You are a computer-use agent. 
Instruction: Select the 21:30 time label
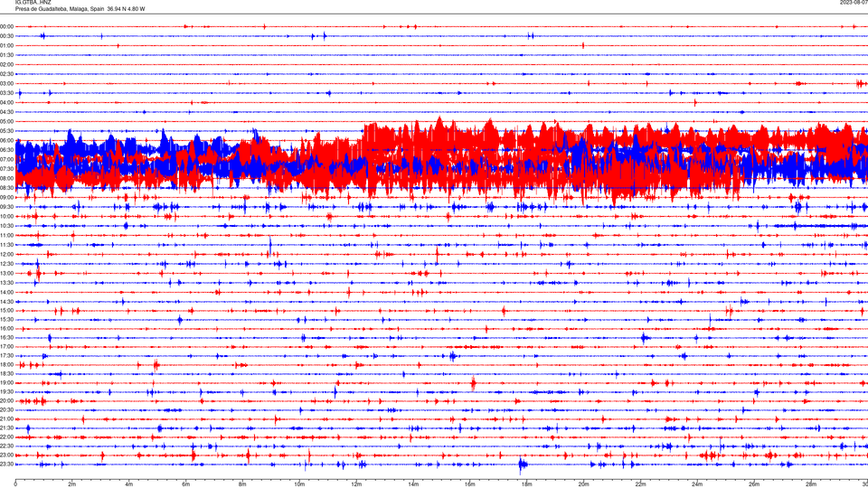pos(6,428)
